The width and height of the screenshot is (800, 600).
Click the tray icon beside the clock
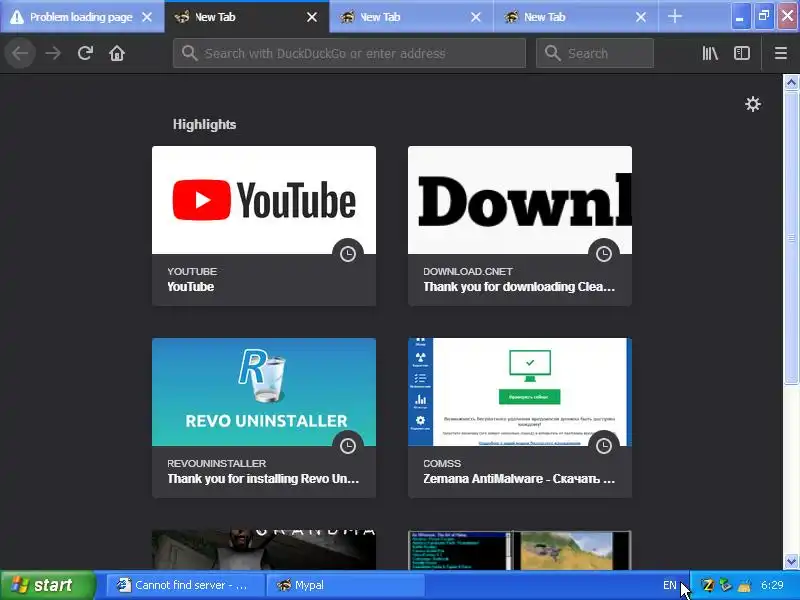[x=744, y=585]
